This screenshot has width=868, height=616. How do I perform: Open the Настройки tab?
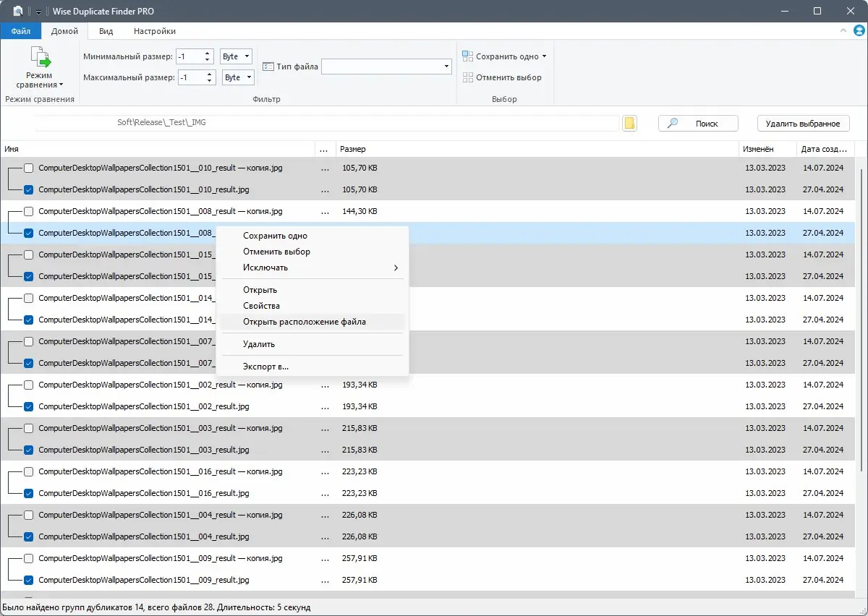pos(155,31)
